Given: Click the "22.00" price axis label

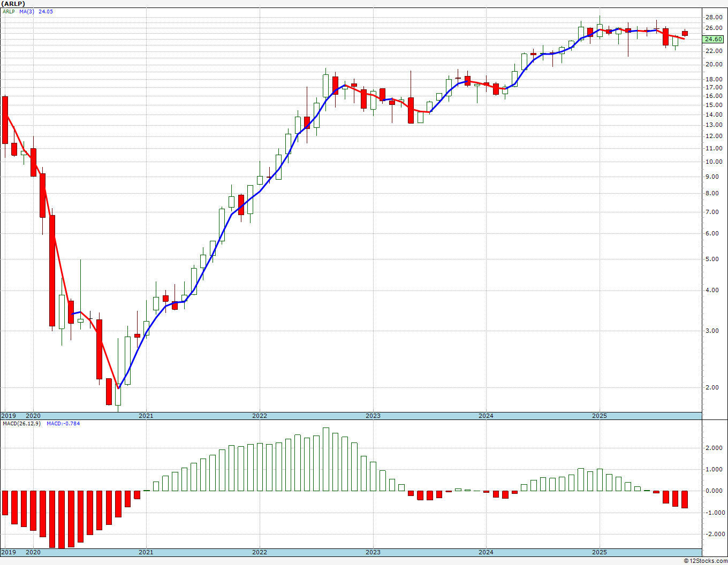Looking at the screenshot, I should [x=714, y=51].
